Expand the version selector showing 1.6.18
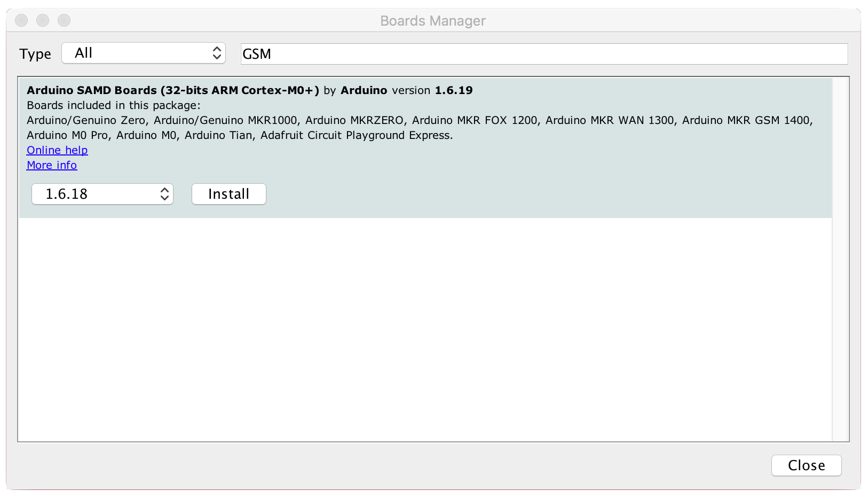 (x=102, y=194)
